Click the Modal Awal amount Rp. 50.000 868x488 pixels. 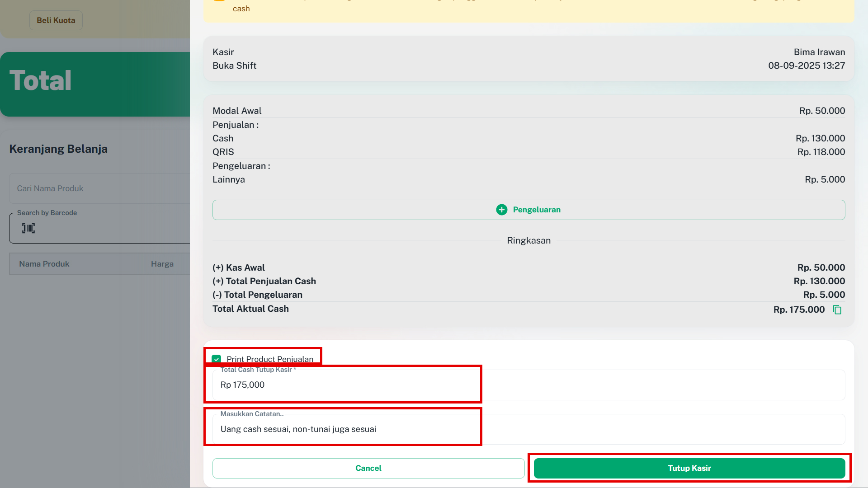click(822, 111)
